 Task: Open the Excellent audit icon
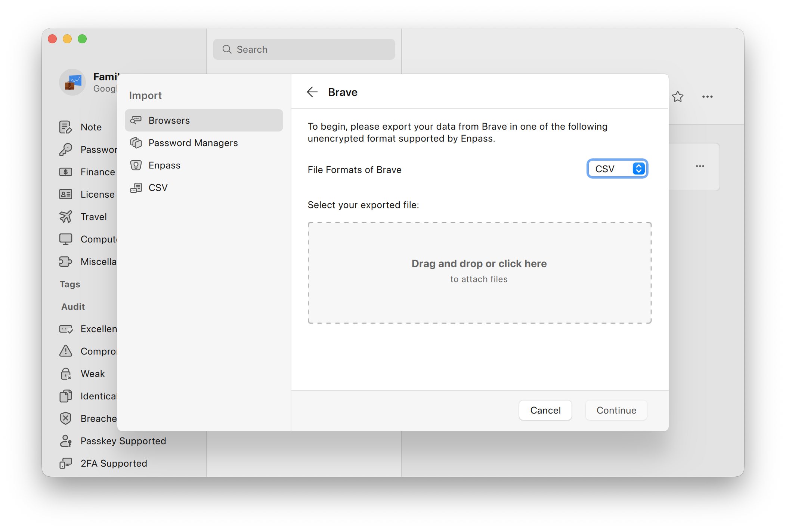pyautogui.click(x=66, y=329)
